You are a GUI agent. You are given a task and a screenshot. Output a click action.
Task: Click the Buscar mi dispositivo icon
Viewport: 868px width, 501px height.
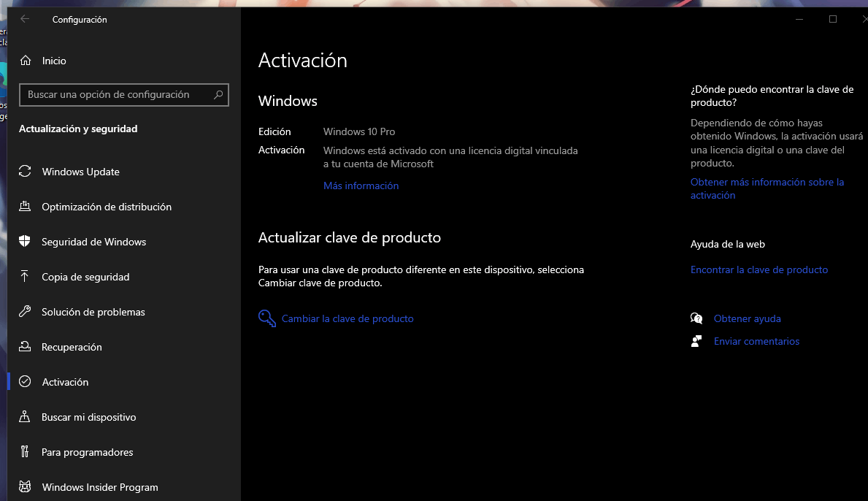[25, 417]
